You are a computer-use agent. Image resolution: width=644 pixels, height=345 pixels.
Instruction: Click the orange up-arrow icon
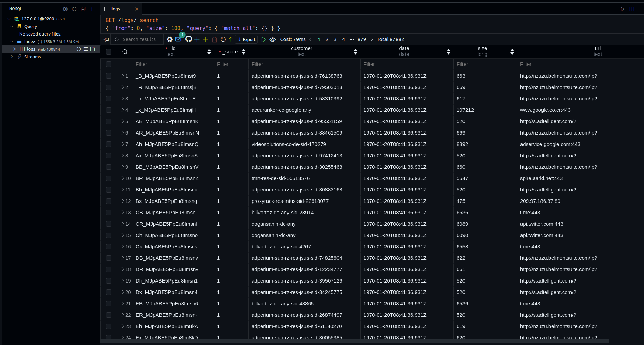click(x=231, y=39)
